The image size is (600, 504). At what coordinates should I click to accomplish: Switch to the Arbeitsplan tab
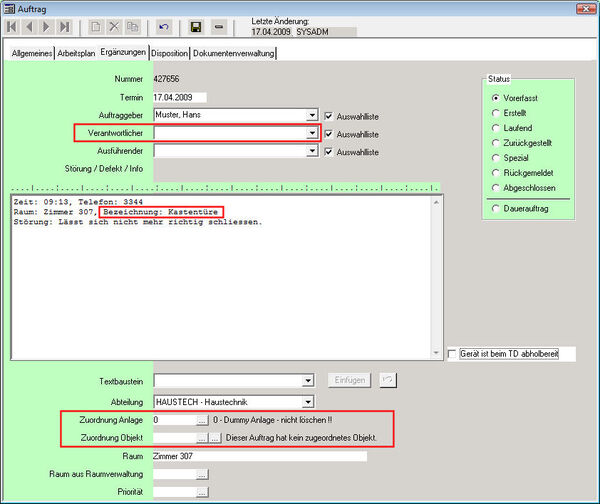pos(78,52)
